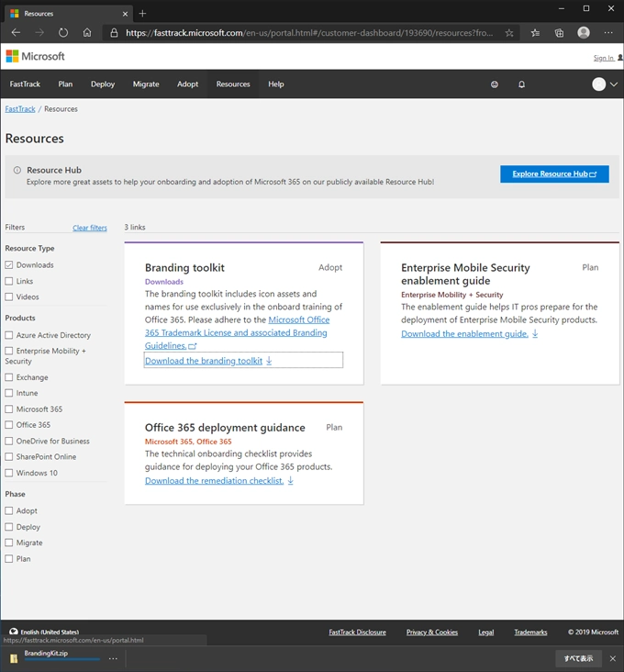Open the Migrate navigation item

point(146,84)
